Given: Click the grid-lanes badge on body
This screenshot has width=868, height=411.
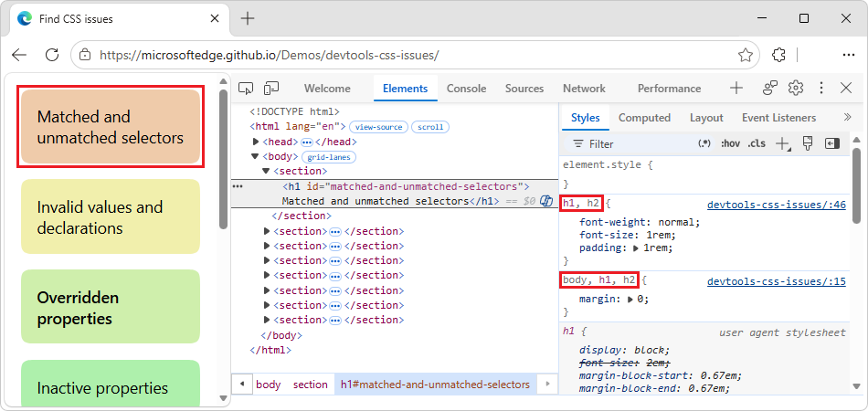Looking at the screenshot, I should 329,157.
